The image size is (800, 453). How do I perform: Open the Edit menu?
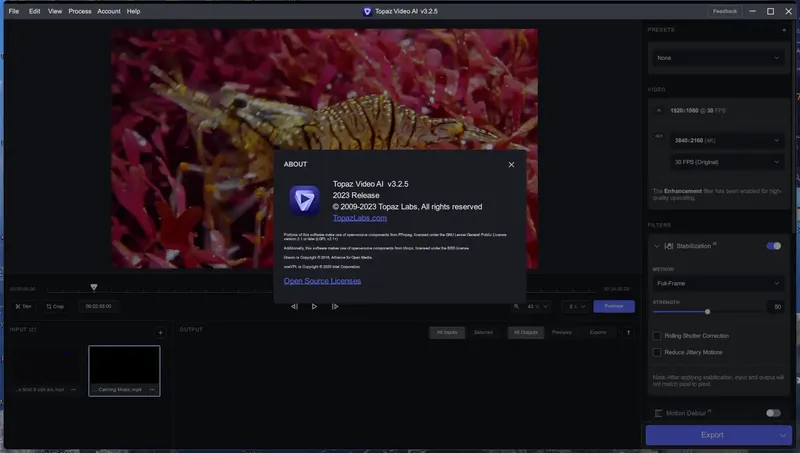[35, 11]
